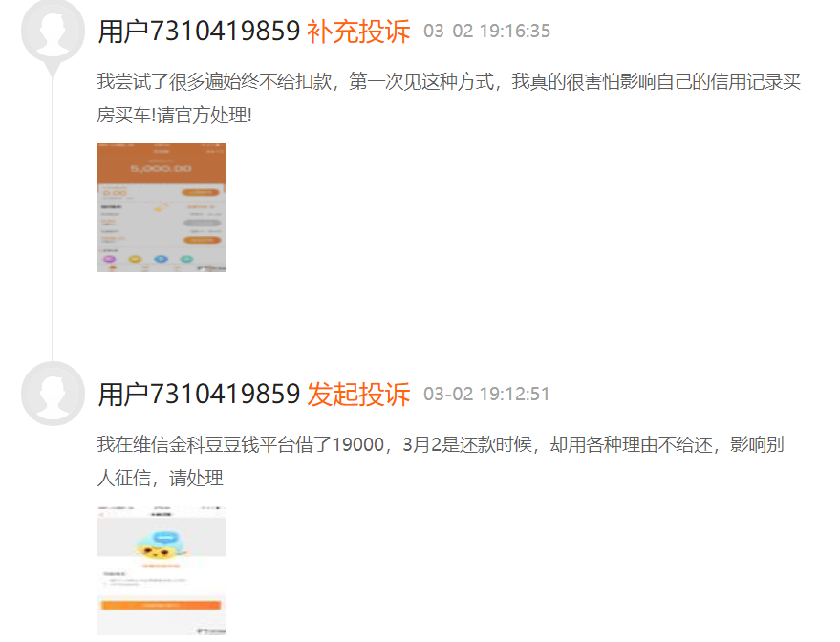Click username 用户7310419859 on the 发起投诉 post

[x=199, y=395]
